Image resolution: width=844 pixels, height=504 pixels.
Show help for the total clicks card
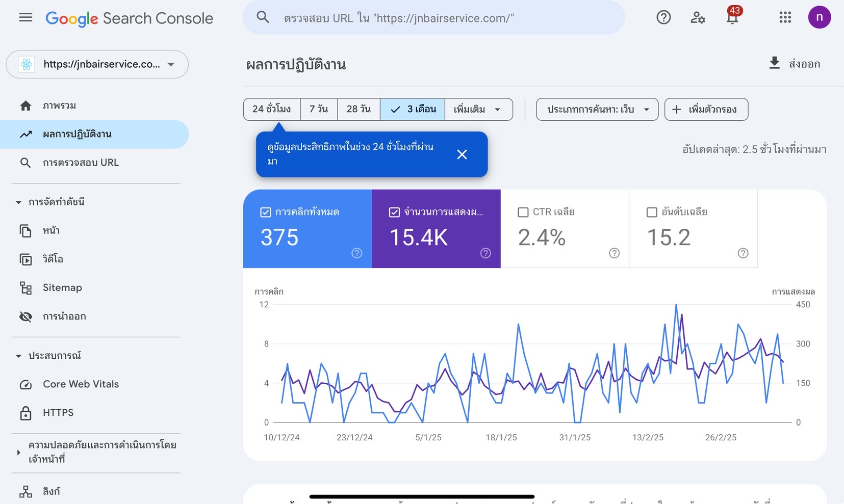click(356, 253)
